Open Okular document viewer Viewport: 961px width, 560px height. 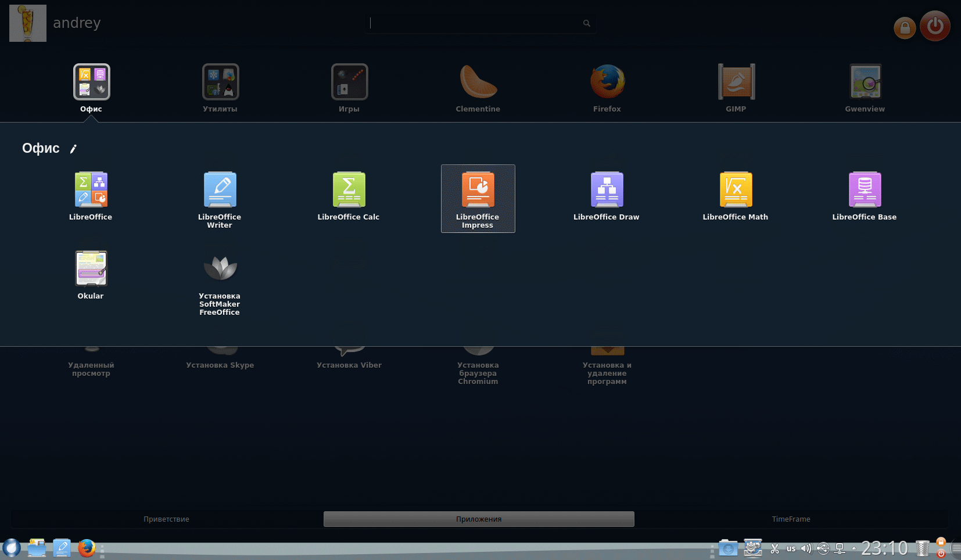[91, 269]
